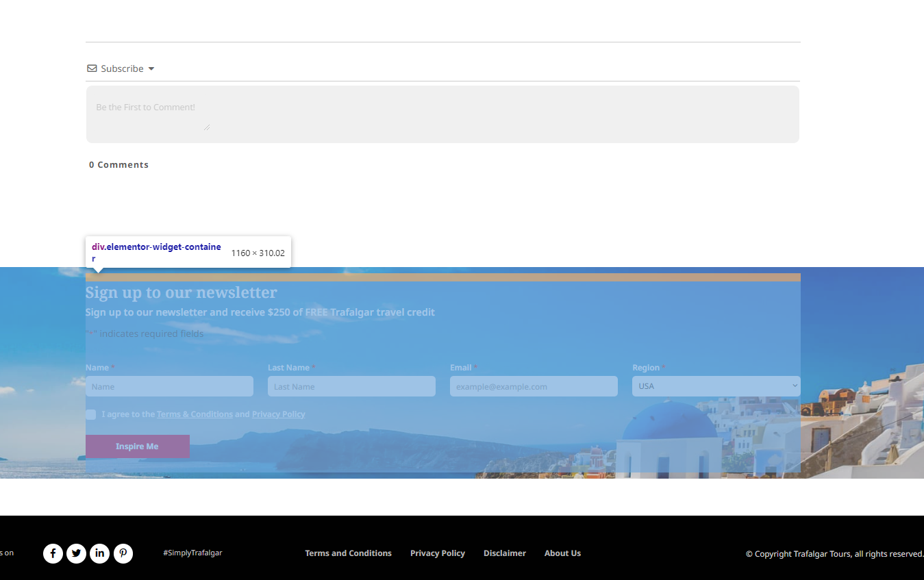Select Terms and Conditions in the footer
The width and height of the screenshot is (924, 580).
(x=348, y=553)
